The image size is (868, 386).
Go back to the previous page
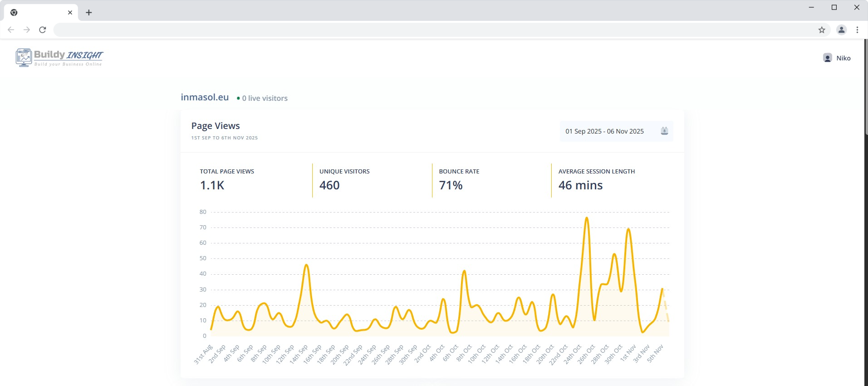(11, 30)
